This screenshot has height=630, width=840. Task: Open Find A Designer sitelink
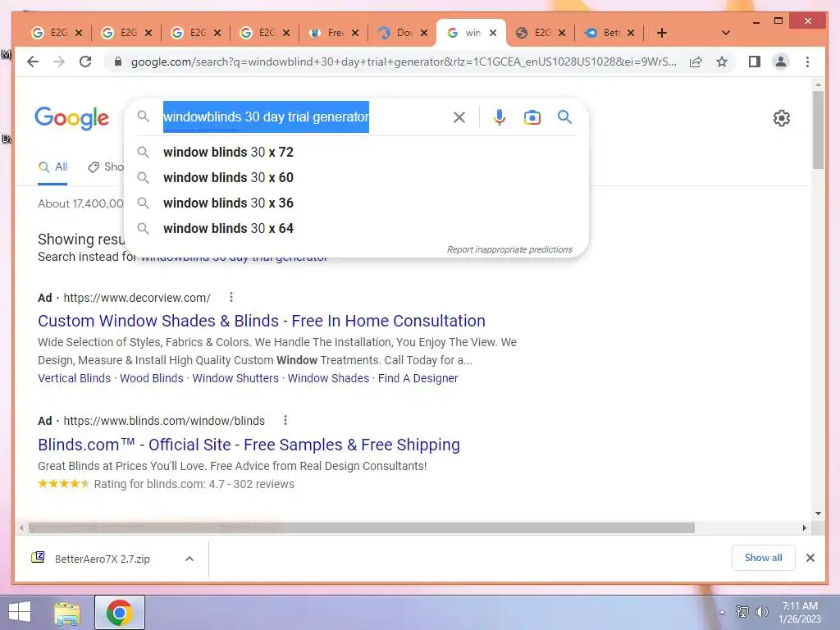[x=418, y=378]
